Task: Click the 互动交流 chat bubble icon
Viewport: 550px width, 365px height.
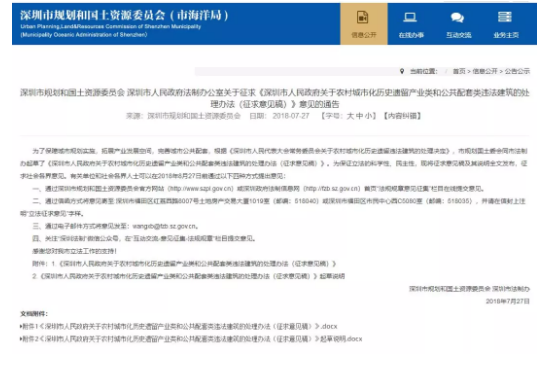Action: click(457, 17)
